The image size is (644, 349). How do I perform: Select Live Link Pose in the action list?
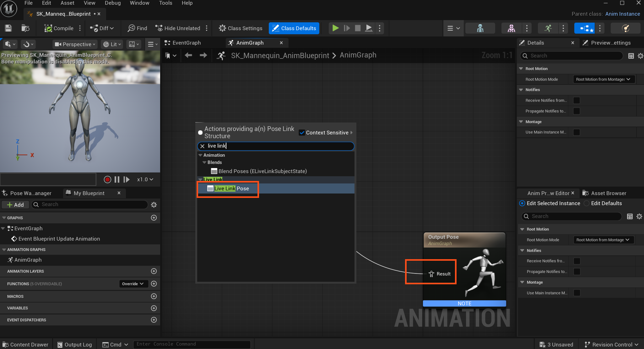click(276, 188)
